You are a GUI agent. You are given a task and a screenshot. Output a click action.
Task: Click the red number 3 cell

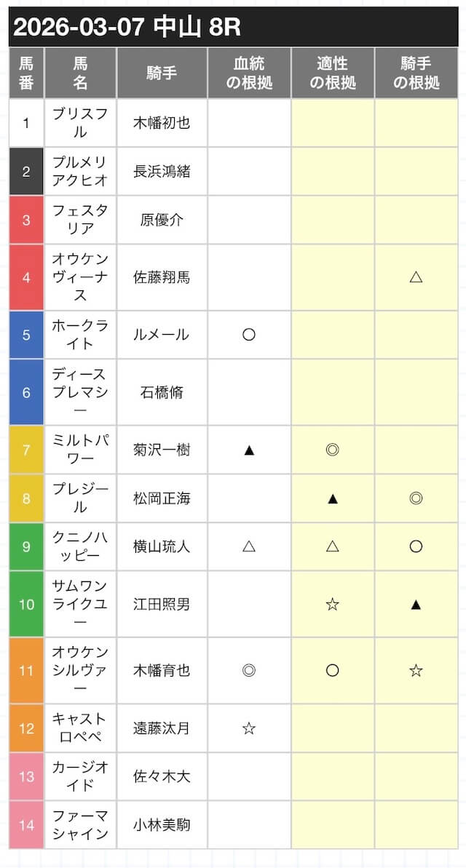point(26,220)
